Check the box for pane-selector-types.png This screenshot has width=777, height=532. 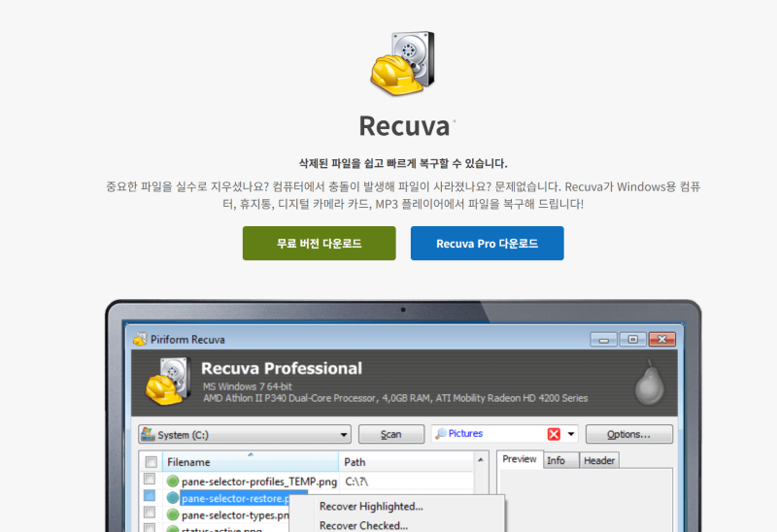(x=150, y=513)
